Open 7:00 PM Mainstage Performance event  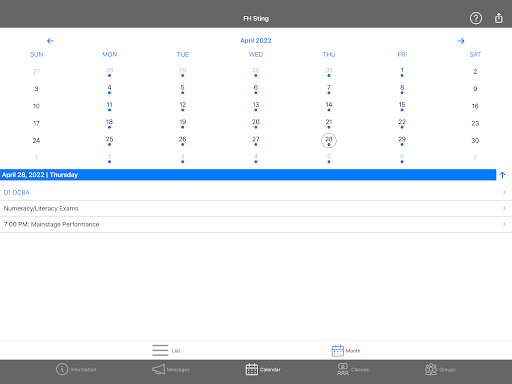256,224
